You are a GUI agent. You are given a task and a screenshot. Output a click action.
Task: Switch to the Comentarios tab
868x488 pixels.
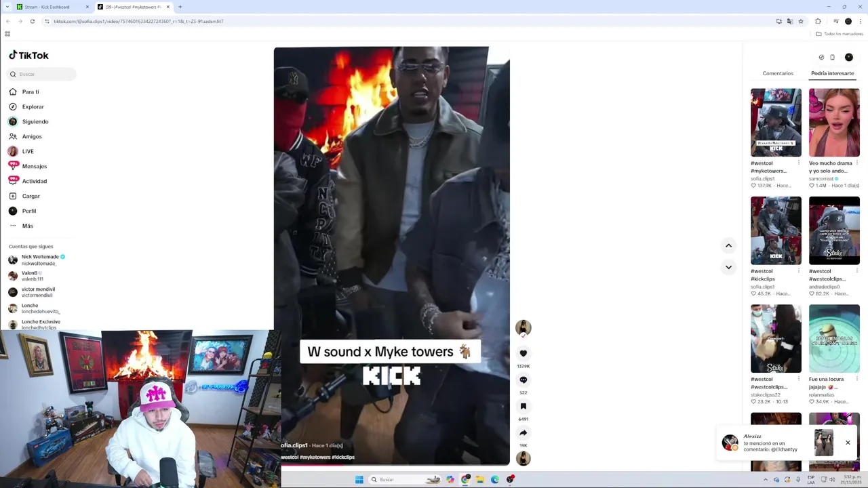[778, 73]
